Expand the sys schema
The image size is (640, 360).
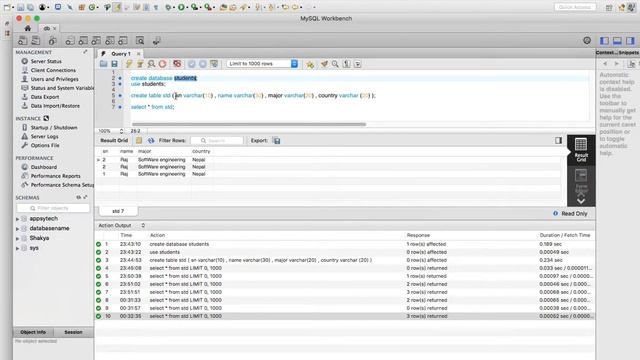(18, 249)
